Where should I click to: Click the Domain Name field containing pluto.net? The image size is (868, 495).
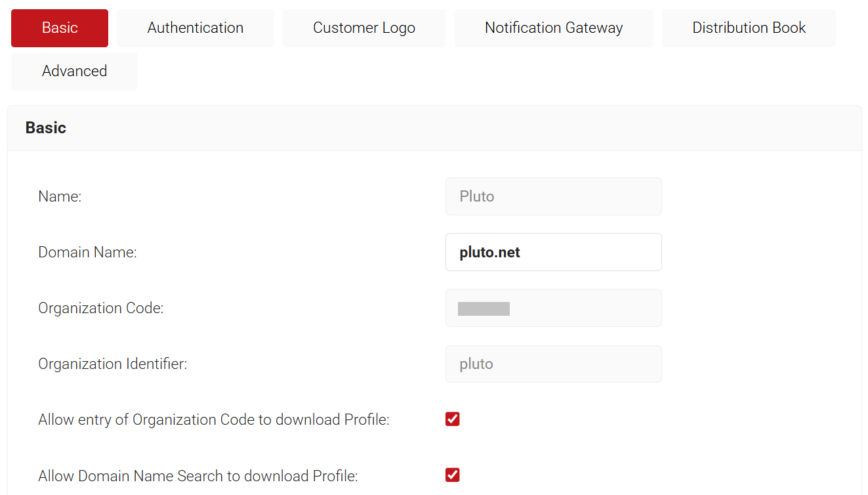553,252
